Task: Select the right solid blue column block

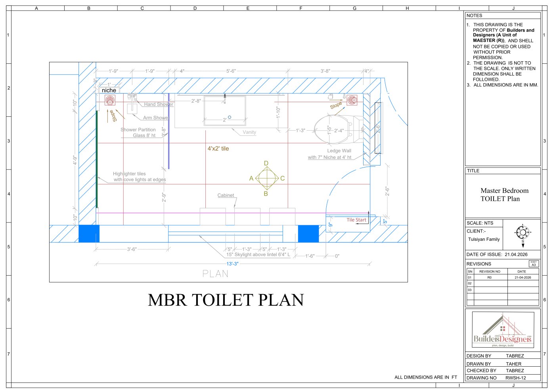Action: (x=308, y=234)
